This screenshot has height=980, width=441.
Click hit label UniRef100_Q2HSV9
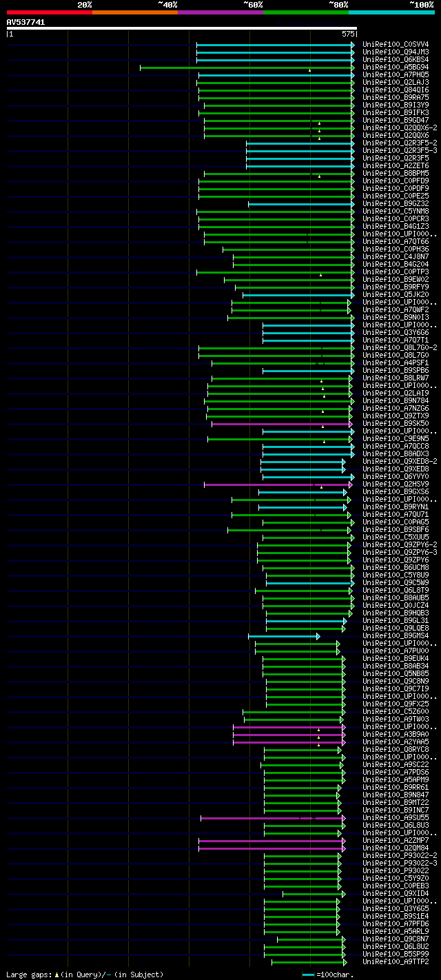click(x=397, y=484)
